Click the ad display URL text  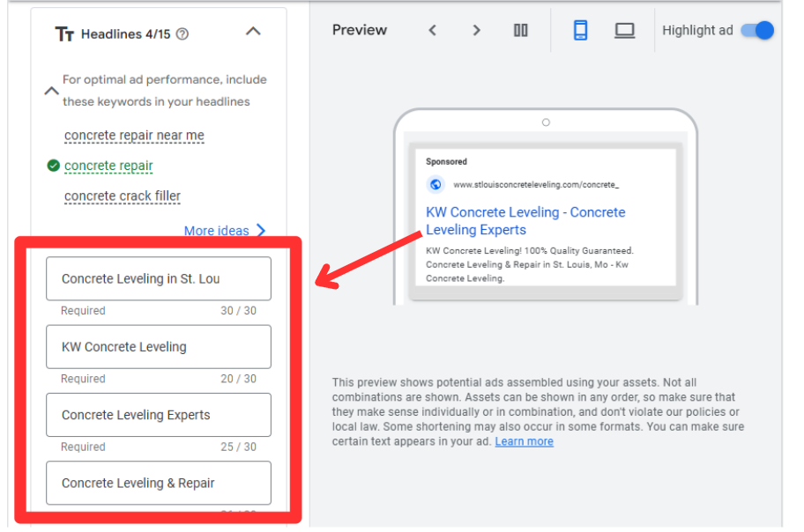click(x=536, y=184)
